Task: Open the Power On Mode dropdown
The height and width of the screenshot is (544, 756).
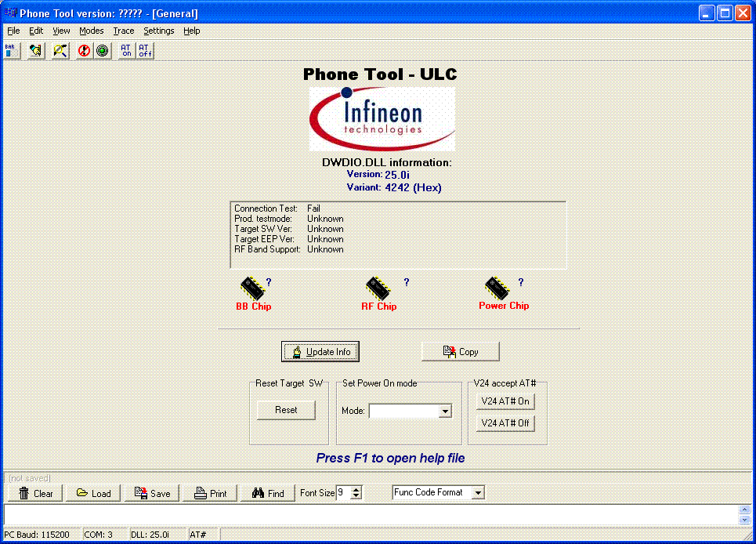Action: (x=446, y=411)
